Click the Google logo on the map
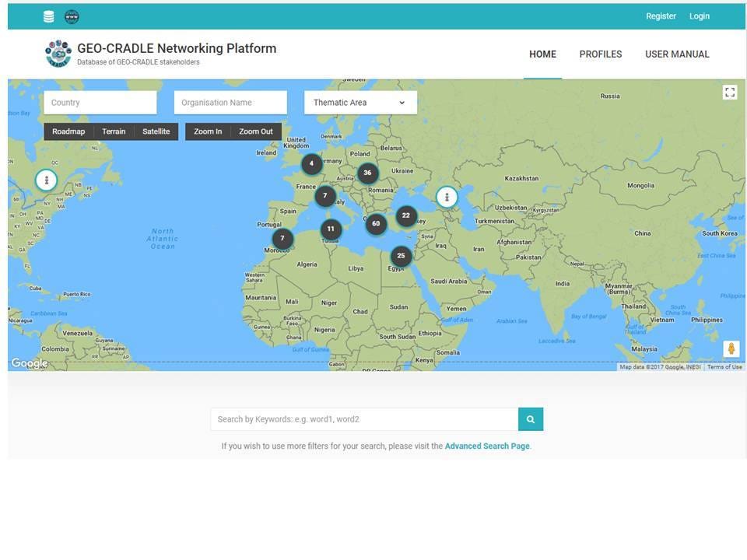This screenshot has height=560, width=747. (x=30, y=363)
